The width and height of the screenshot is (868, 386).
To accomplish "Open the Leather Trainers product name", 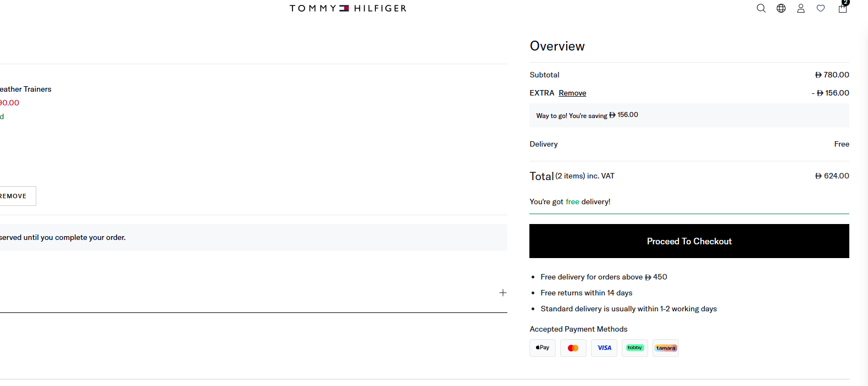I will (x=26, y=89).
